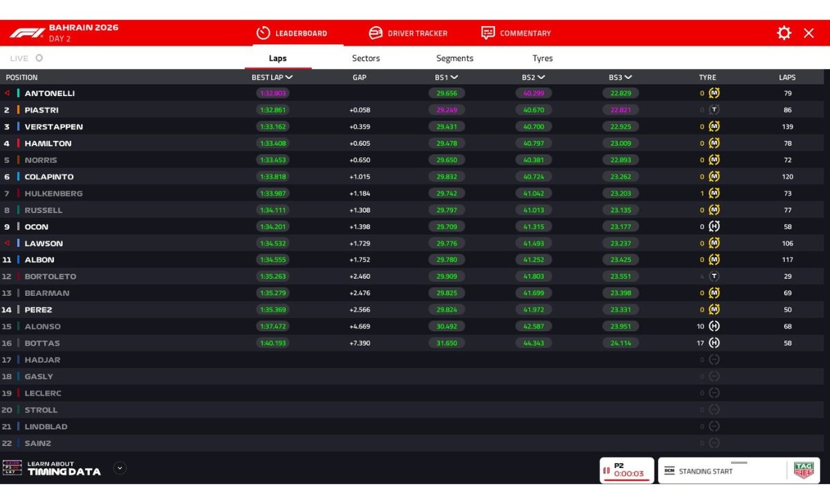
Task: Click Ocon's hard tyre compound icon
Action: (714, 226)
